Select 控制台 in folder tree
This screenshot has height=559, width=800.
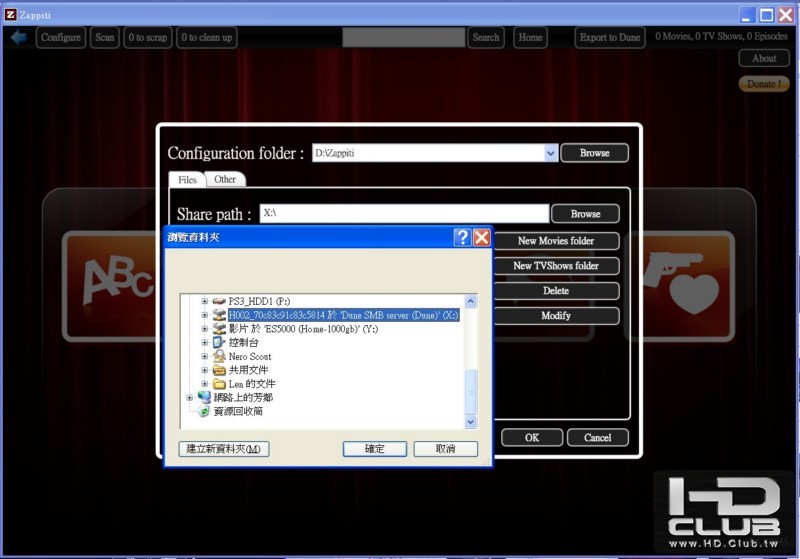click(243, 343)
